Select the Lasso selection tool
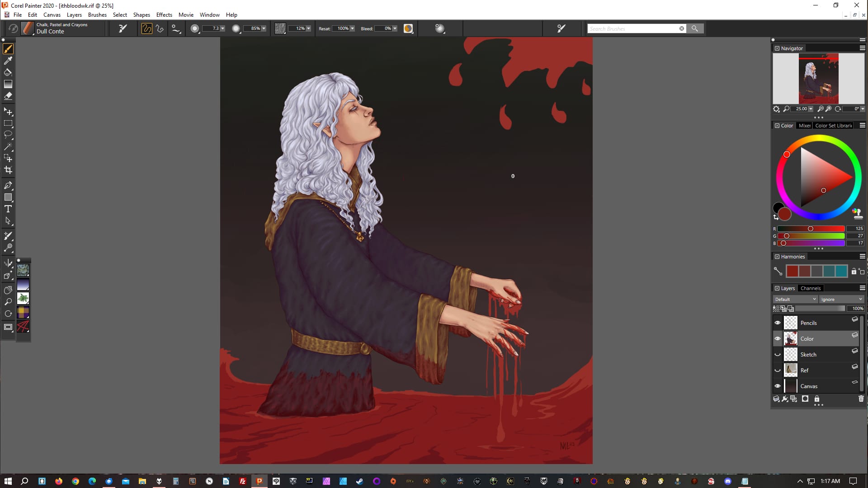868x488 pixels. pos(8,135)
